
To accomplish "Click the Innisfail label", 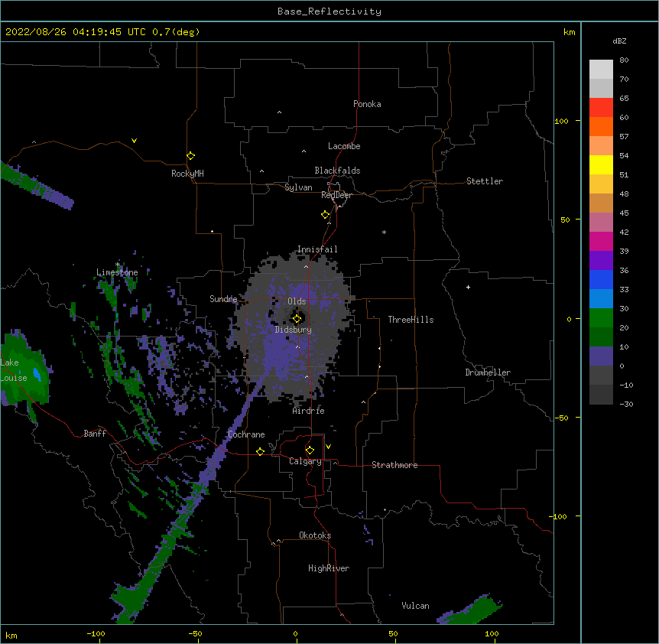I will (317, 249).
